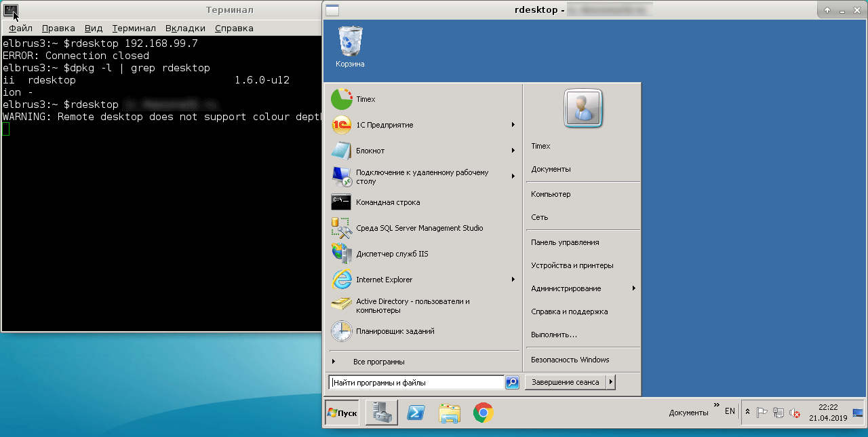Open PowerShell from the taskbar
This screenshot has width=868, height=437.
click(416, 413)
